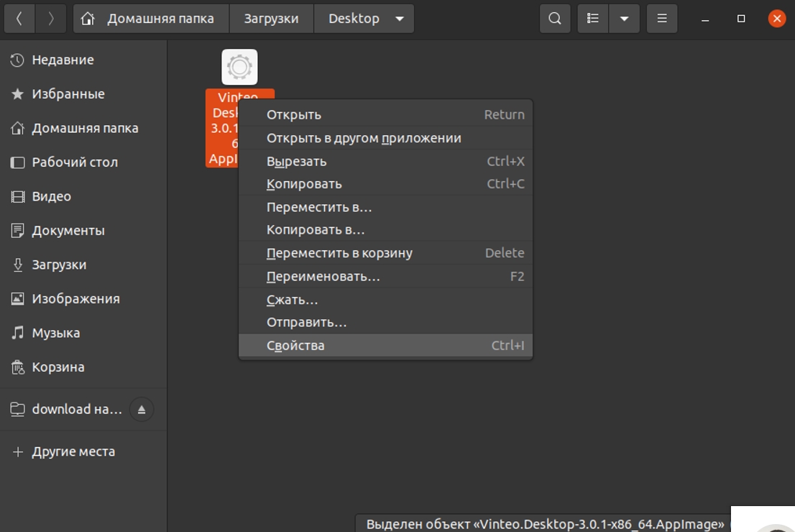Choose Переместить в… menu entry
This screenshot has height=532, width=795.
coord(385,207)
